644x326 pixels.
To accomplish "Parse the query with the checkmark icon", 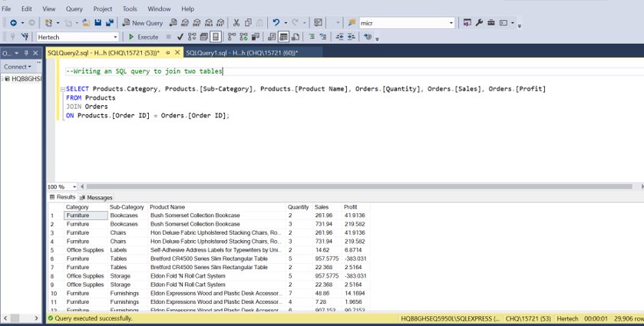I will pos(180,37).
